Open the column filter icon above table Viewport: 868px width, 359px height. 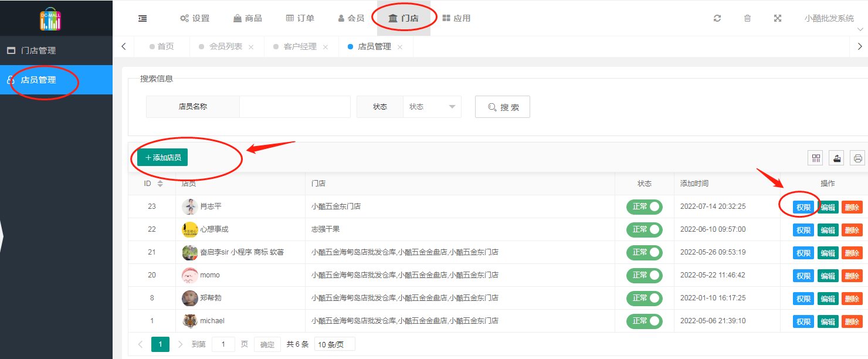click(815, 158)
